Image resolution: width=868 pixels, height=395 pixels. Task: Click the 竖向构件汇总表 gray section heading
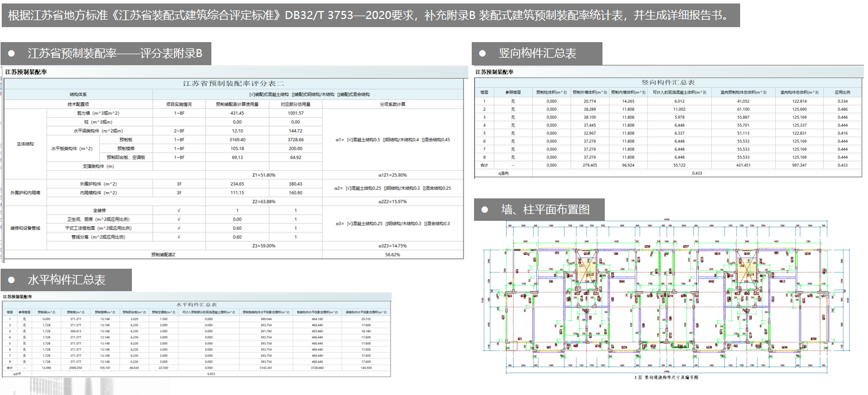tap(537, 54)
